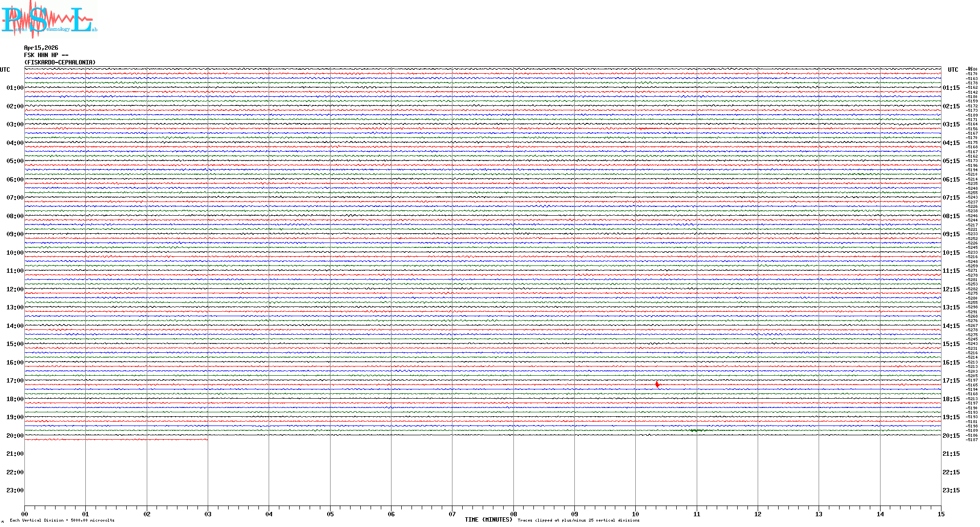Click the left UTC axis label
This screenshot has height=527, width=980.
coord(5,70)
